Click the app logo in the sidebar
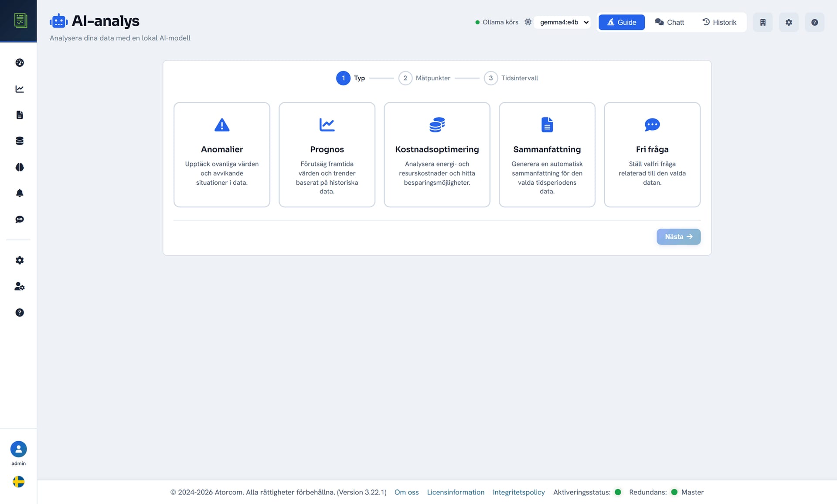837x504 pixels. pos(20,20)
